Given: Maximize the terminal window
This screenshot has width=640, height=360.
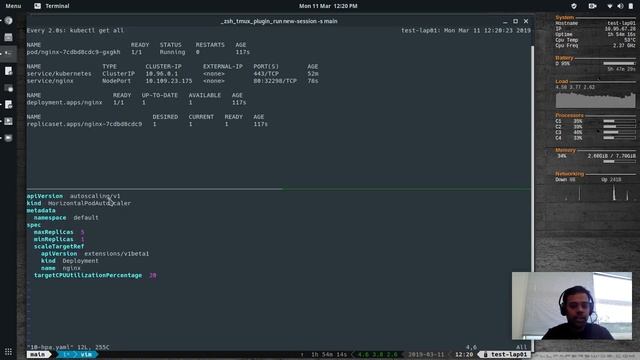Looking at the screenshot, I should tap(516, 21).
